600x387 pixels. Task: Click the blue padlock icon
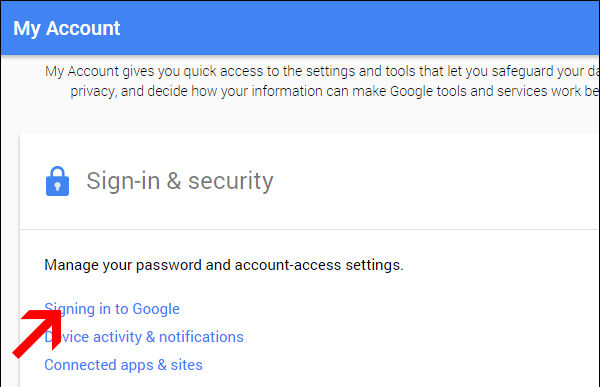[57, 181]
